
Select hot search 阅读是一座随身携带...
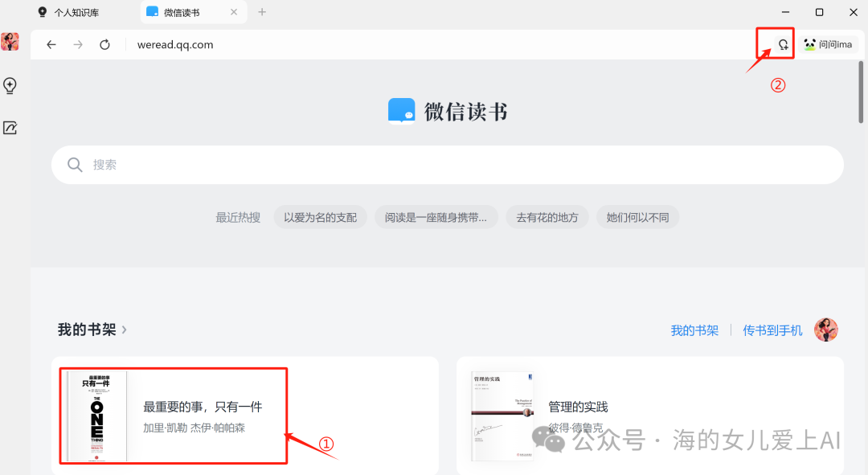click(x=436, y=217)
